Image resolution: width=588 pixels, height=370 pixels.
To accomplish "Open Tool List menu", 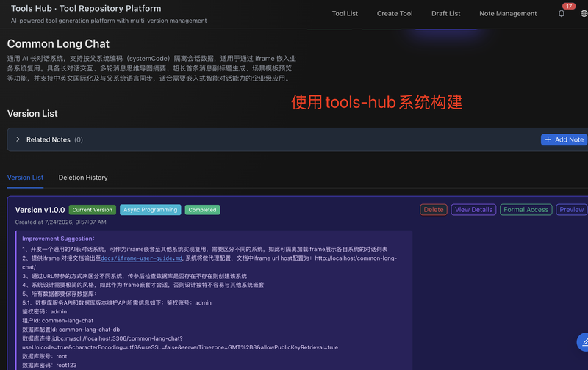I will pyautogui.click(x=345, y=13).
